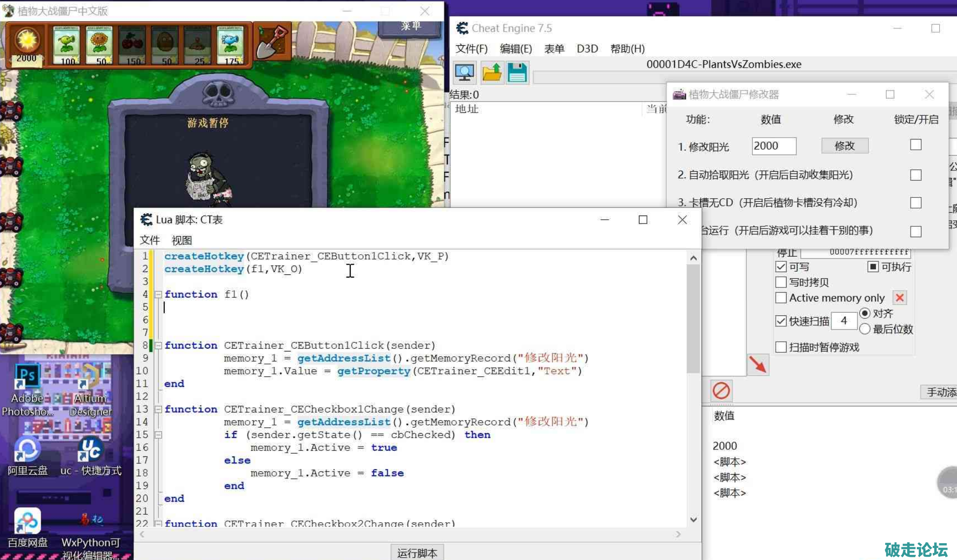Open the 文件 menu in Lua script window
This screenshot has width=957, height=560.
coord(149,240)
